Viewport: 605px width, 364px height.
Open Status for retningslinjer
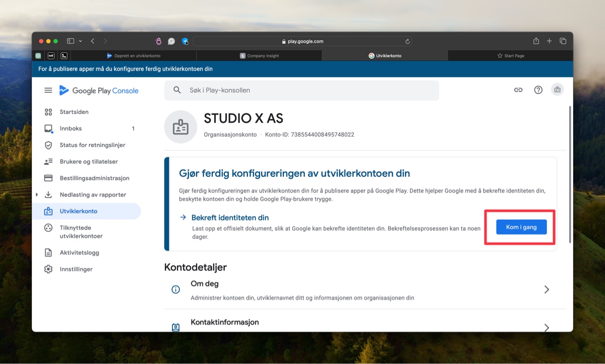[x=92, y=145]
